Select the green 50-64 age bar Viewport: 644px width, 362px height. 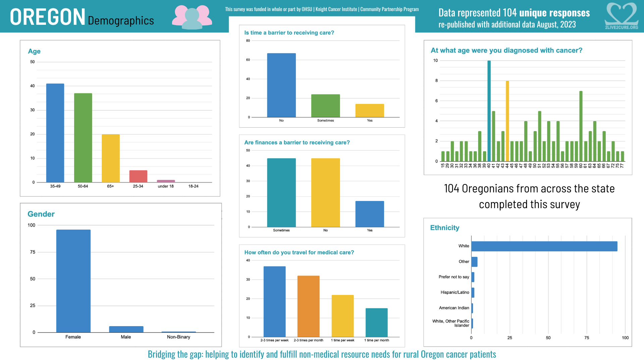[83, 137]
